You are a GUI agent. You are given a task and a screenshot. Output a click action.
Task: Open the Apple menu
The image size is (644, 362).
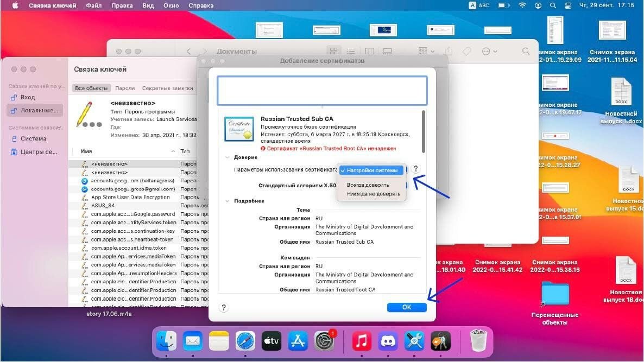pos(15,6)
